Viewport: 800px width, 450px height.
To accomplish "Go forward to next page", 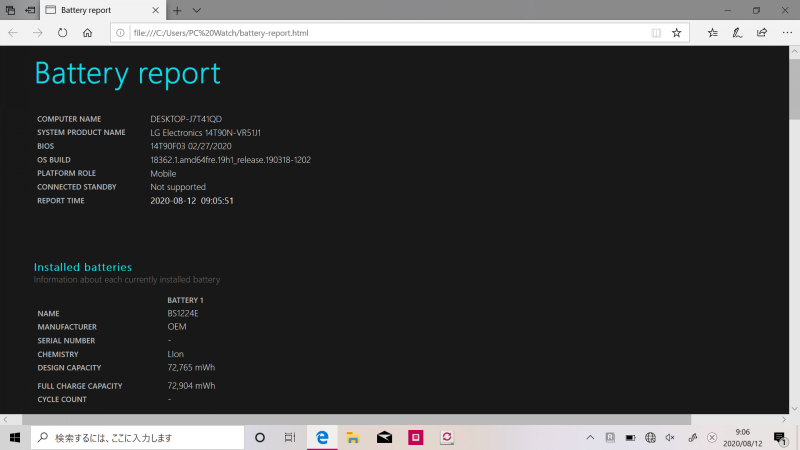I will [x=38, y=33].
